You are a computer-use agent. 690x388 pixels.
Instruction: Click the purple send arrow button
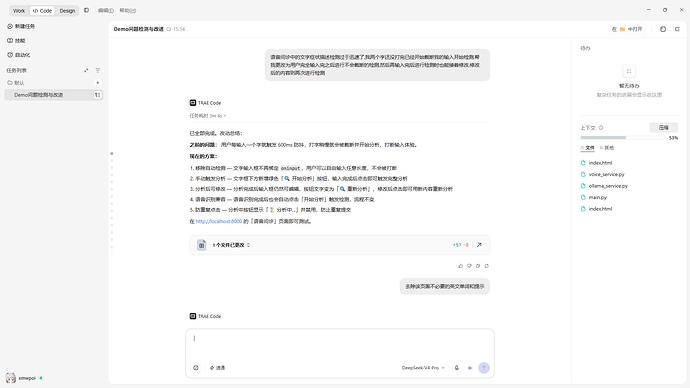(x=484, y=368)
